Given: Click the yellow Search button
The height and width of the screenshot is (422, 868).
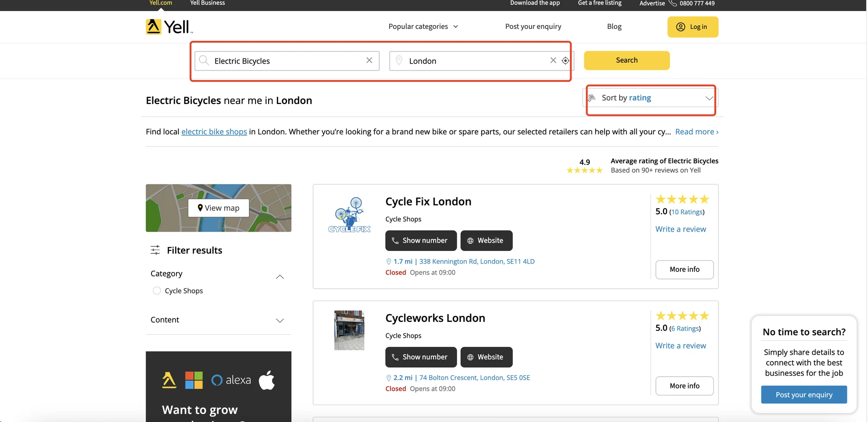Looking at the screenshot, I should 627,60.
